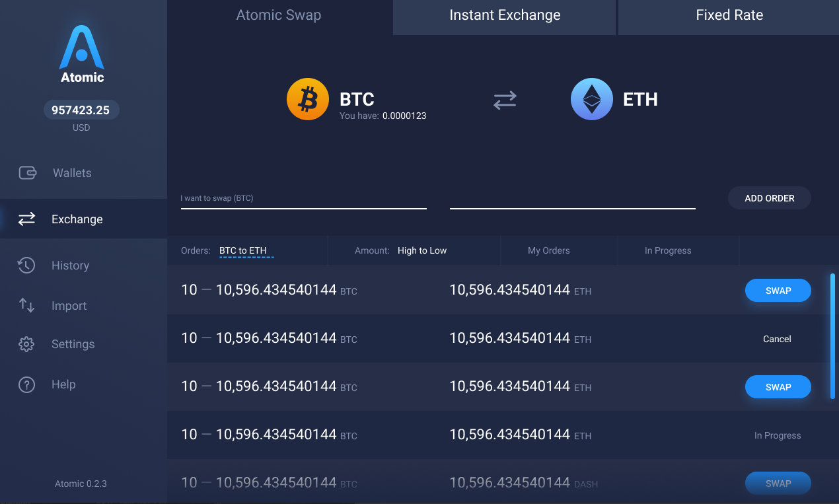Change the High to Low amount sorting
This screenshot has height=504, width=839.
click(x=421, y=250)
